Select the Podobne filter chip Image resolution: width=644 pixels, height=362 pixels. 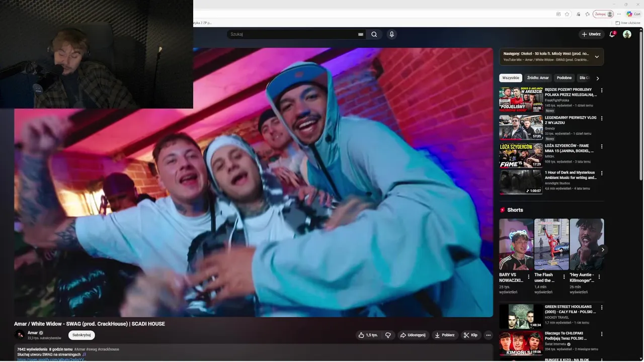[x=564, y=78]
